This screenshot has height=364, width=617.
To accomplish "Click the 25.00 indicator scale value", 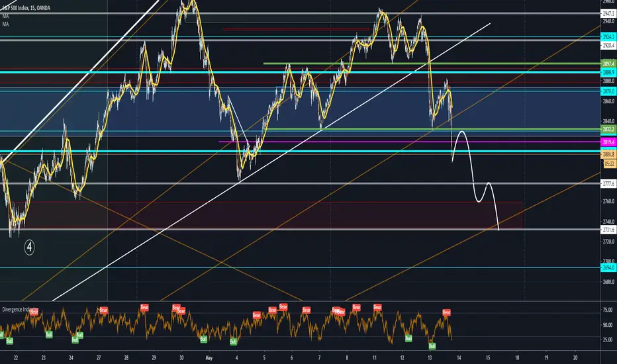I will click(608, 340).
